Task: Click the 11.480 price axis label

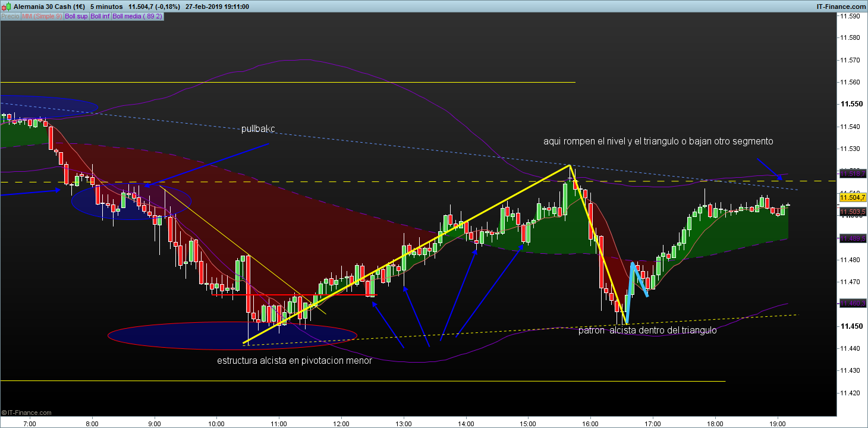Action: (x=851, y=260)
